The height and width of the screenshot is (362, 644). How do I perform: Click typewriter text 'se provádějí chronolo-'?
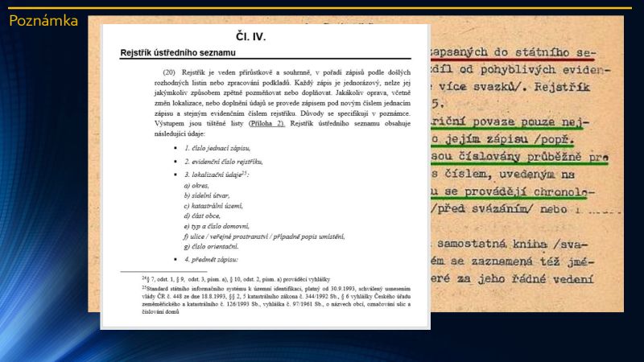519,191
